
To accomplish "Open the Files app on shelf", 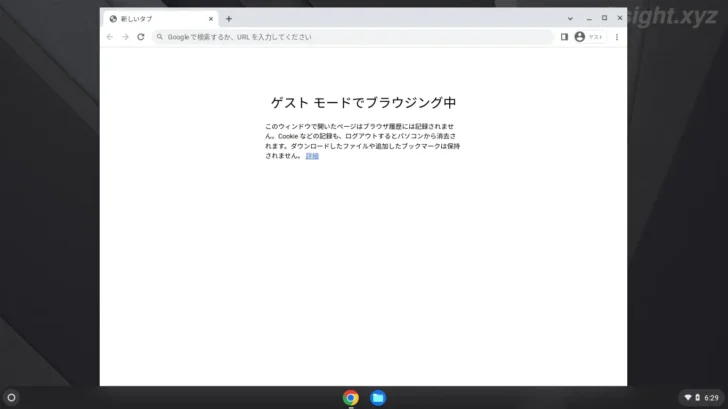I will click(378, 398).
